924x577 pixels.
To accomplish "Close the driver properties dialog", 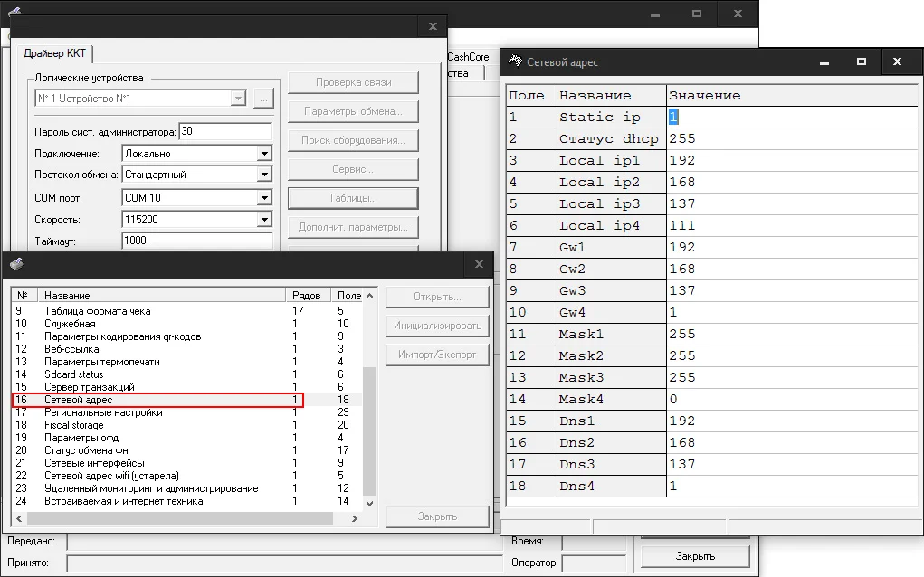I will [x=433, y=26].
